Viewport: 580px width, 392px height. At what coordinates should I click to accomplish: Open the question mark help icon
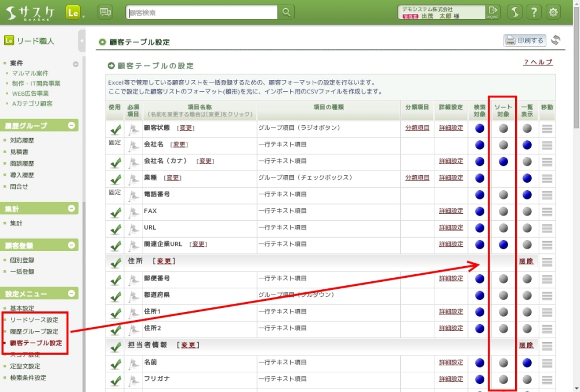(x=534, y=12)
